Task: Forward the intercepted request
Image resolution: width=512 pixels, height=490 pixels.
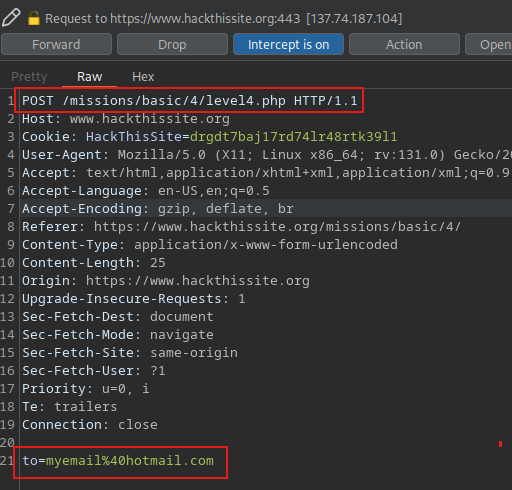Action: pyautogui.click(x=56, y=44)
